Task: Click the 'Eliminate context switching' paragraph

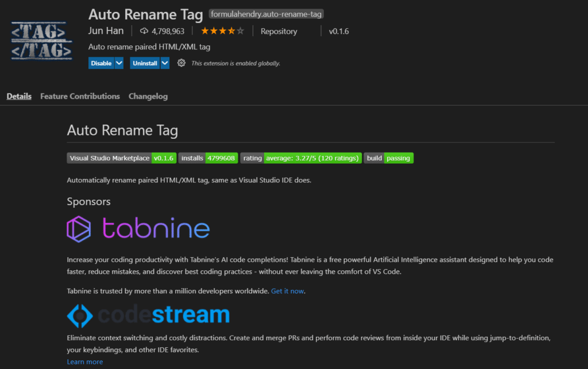Action: coord(308,344)
